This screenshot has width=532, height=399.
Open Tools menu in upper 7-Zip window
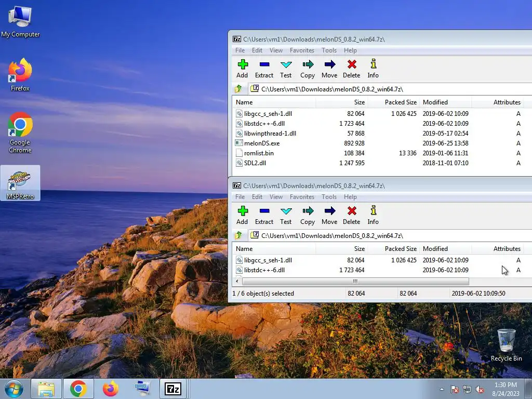coord(329,50)
